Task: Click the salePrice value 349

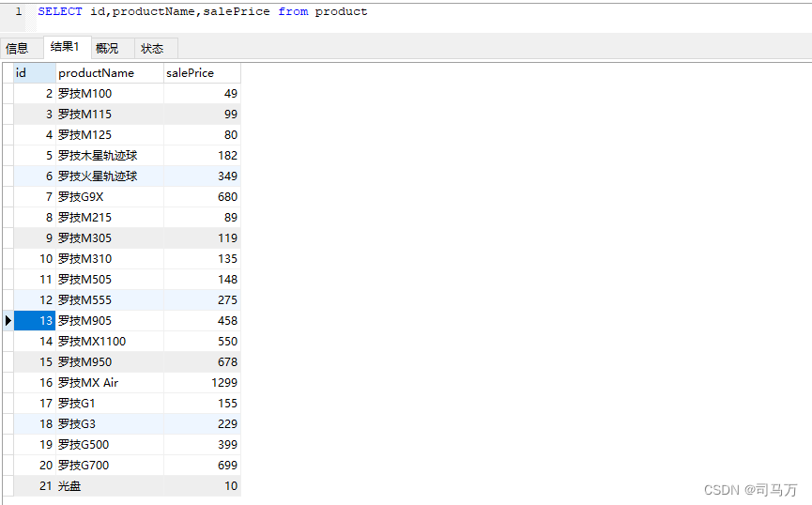Action: (202, 176)
